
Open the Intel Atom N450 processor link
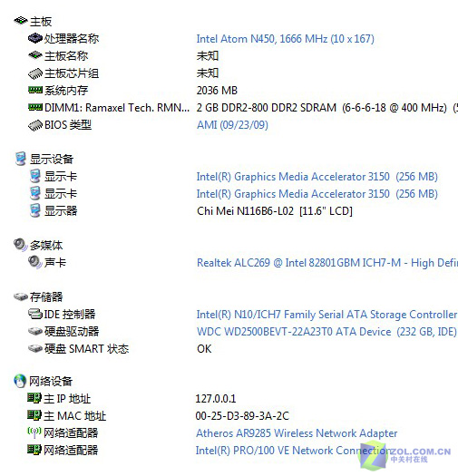coord(285,39)
